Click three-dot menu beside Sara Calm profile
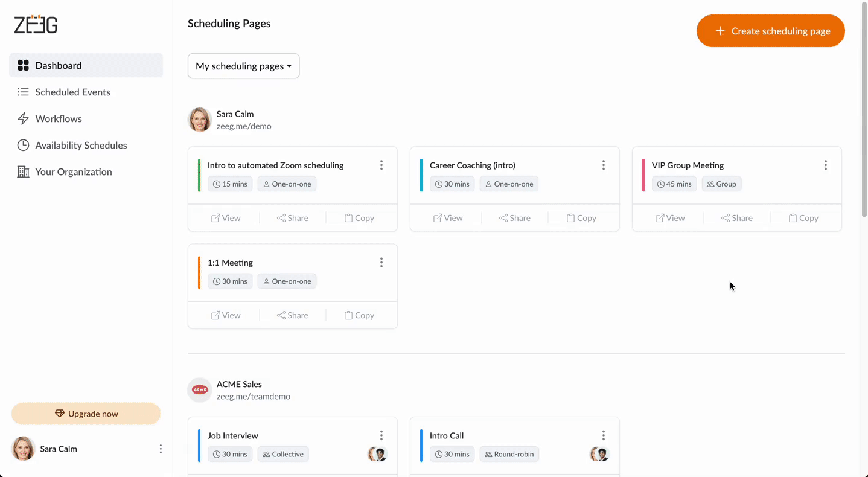 (161, 449)
